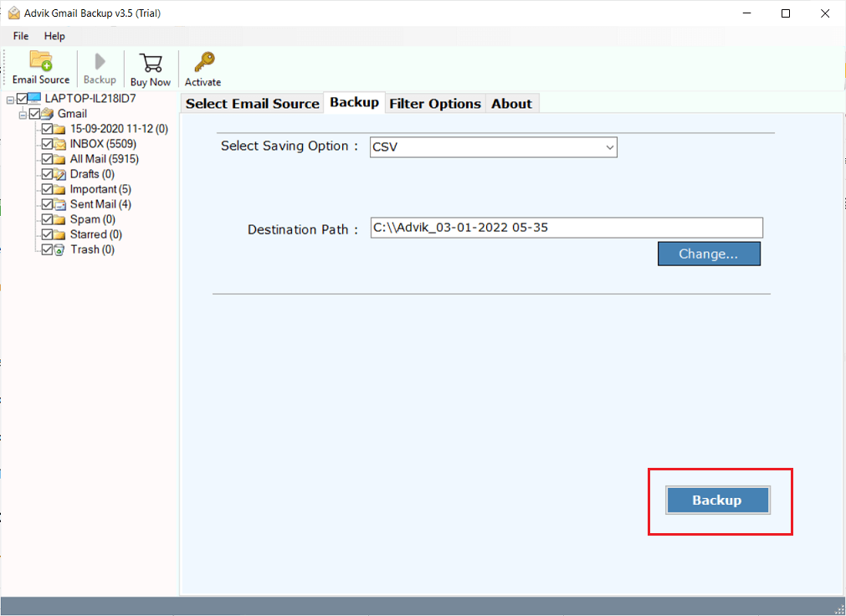Image resolution: width=846 pixels, height=616 pixels.
Task: Click the Drafts folder icon
Action: pyautogui.click(x=59, y=174)
